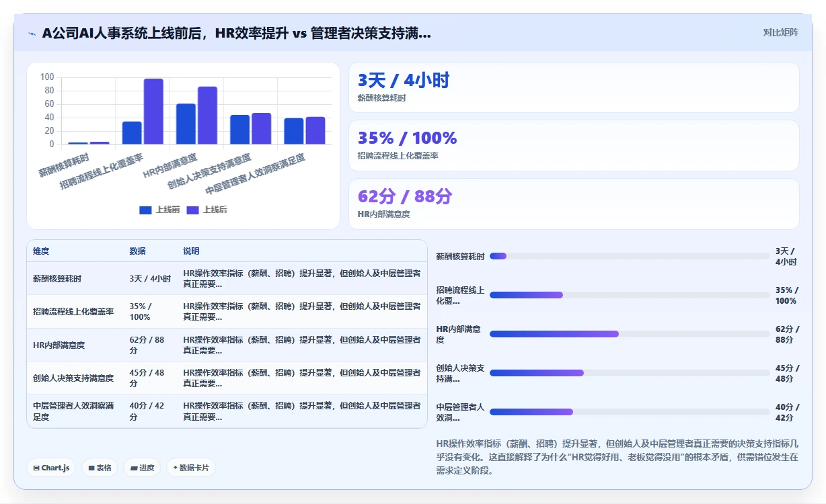Click the 招聘流程线上化 progress bar
826x504 pixels.
630,295
